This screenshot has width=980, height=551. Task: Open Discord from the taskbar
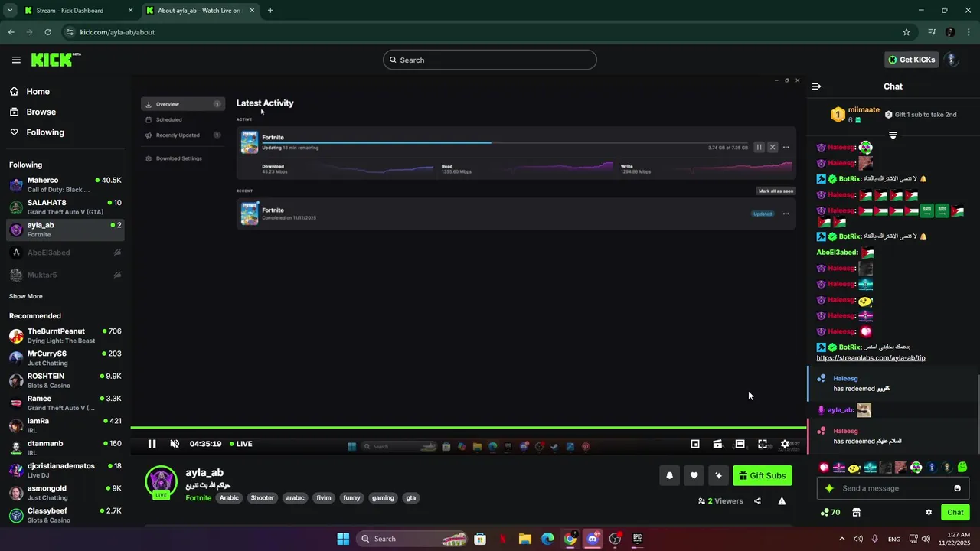[593, 539]
